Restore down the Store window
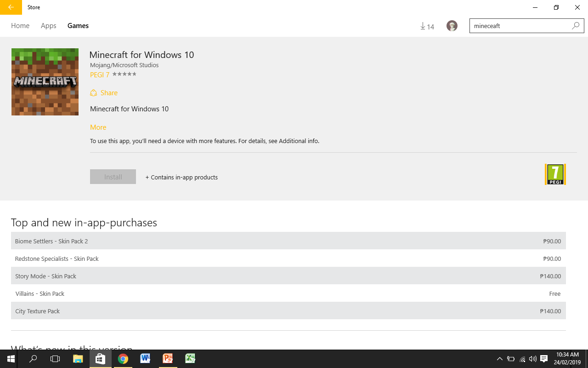The height and width of the screenshot is (368, 588). tap(556, 7)
